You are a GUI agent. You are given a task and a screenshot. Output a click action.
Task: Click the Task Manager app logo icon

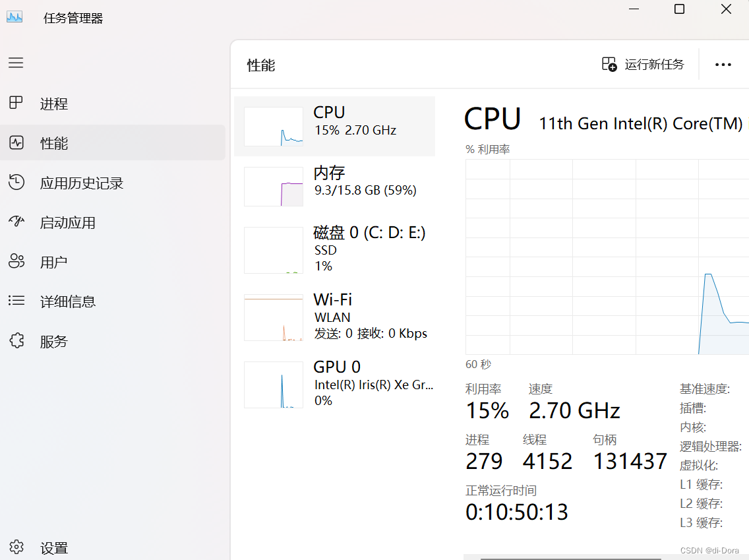(15, 18)
